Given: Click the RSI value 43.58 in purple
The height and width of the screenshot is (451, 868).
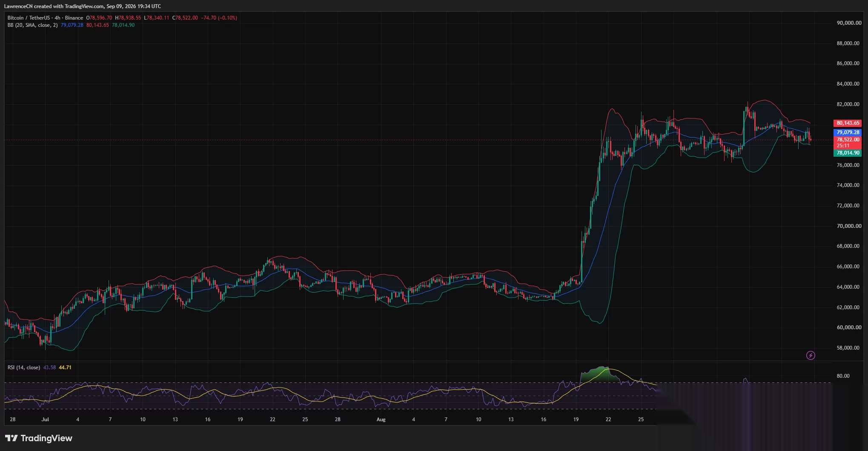Looking at the screenshot, I should pyautogui.click(x=49, y=368).
